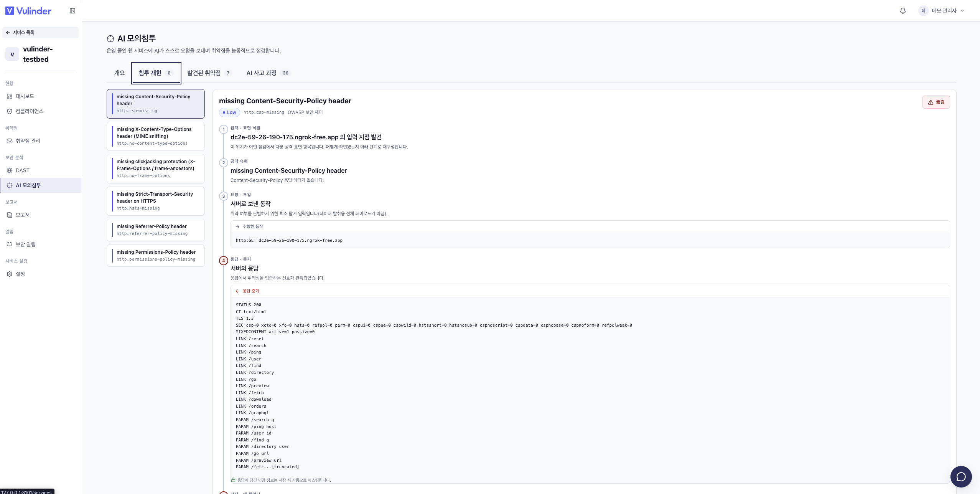This screenshot has width=980, height=494.
Task: Click the back arrow beside 서비스 목록
Action: pos(8,33)
